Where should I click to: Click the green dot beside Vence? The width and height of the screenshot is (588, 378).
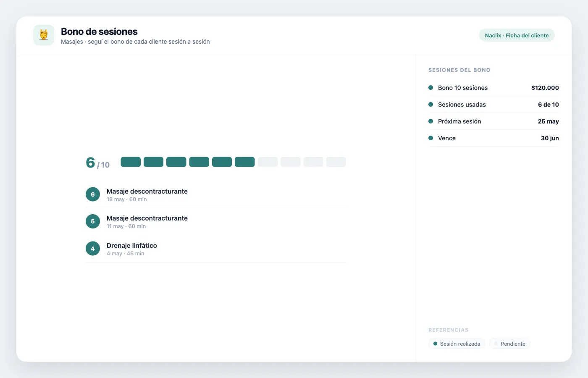pyautogui.click(x=430, y=138)
